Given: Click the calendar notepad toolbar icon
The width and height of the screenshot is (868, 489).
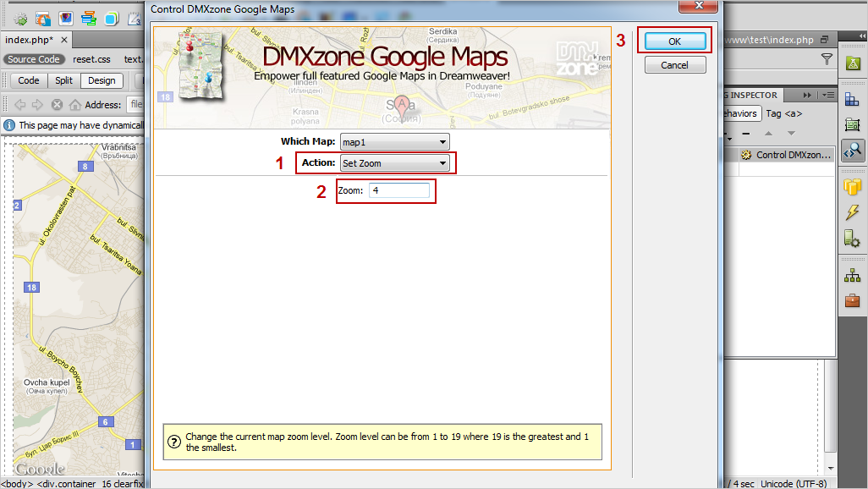Looking at the screenshot, I should 134,19.
